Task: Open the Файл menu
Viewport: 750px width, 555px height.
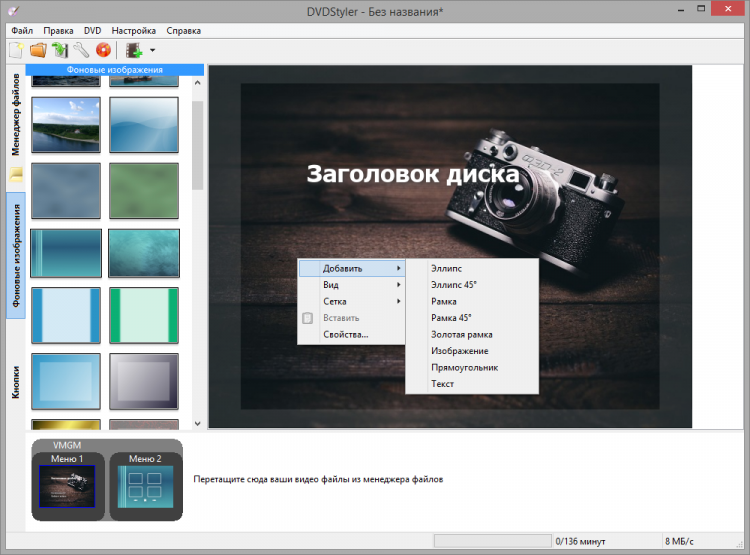Action: 22,31
